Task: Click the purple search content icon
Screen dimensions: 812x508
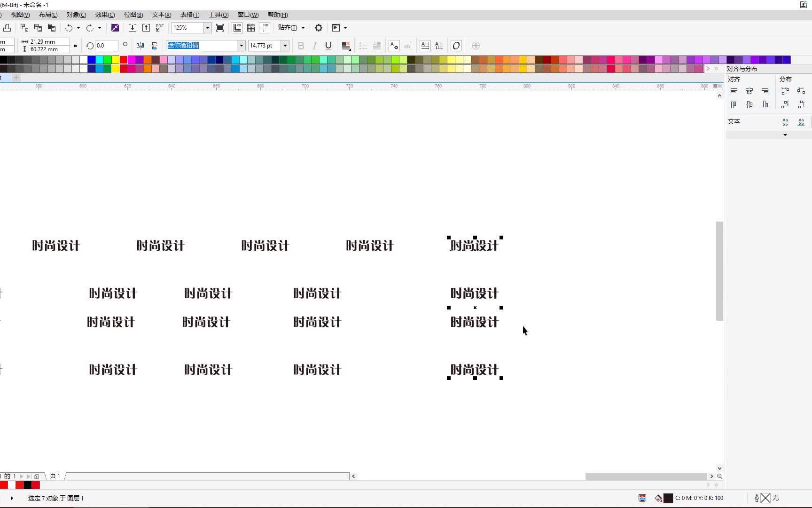Action: (x=115, y=28)
